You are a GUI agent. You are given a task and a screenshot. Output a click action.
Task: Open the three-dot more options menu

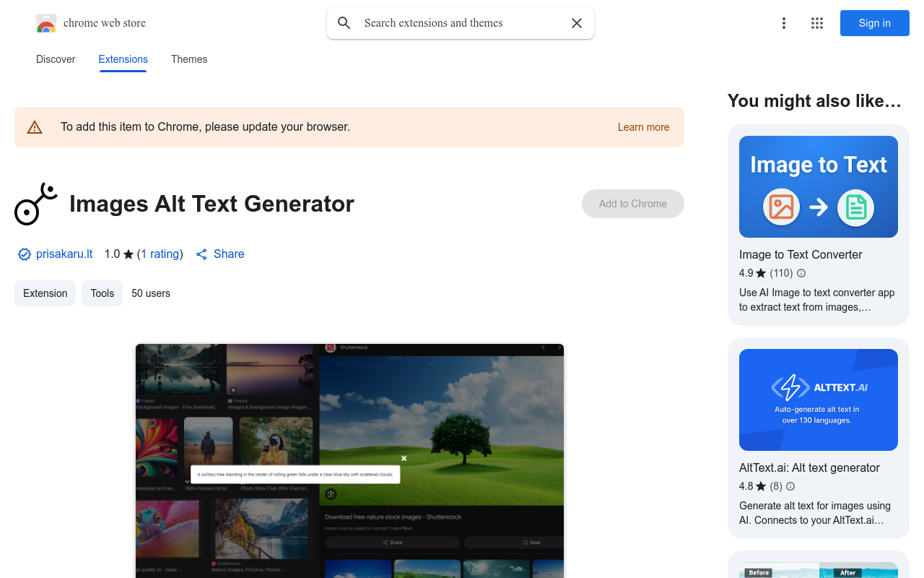(x=784, y=23)
